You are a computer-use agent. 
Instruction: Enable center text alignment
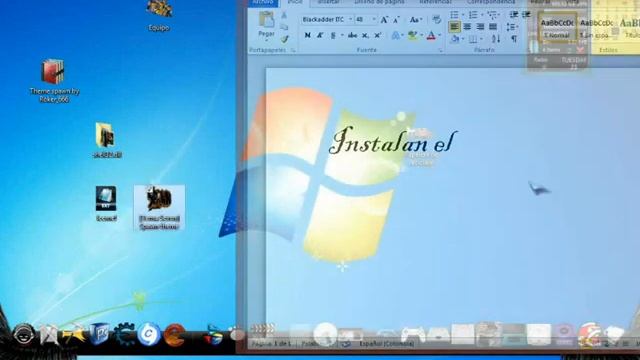[x=467, y=27]
